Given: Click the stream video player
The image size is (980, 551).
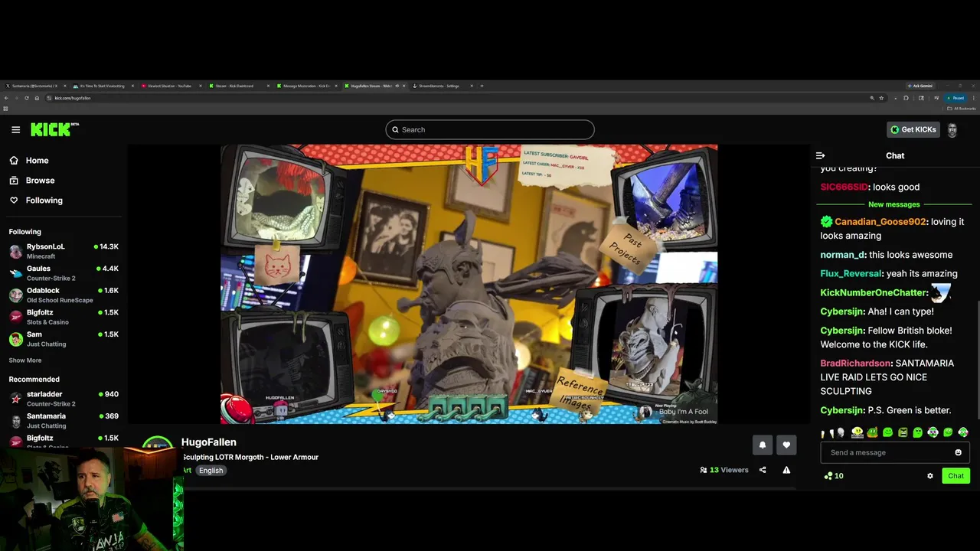Looking at the screenshot, I should click(469, 284).
